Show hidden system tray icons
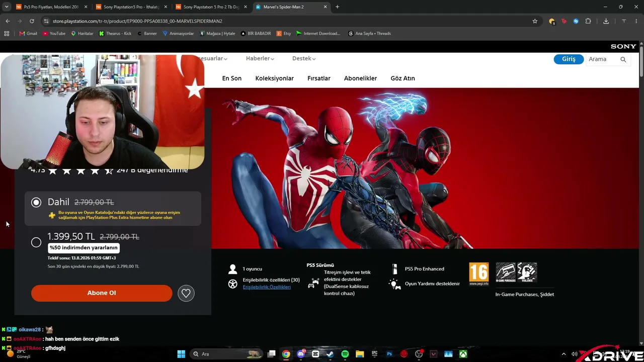 [563, 354]
